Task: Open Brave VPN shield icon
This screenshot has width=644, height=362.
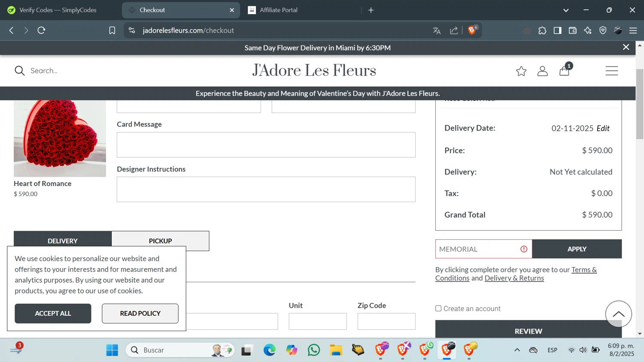Action: pyautogui.click(x=603, y=30)
